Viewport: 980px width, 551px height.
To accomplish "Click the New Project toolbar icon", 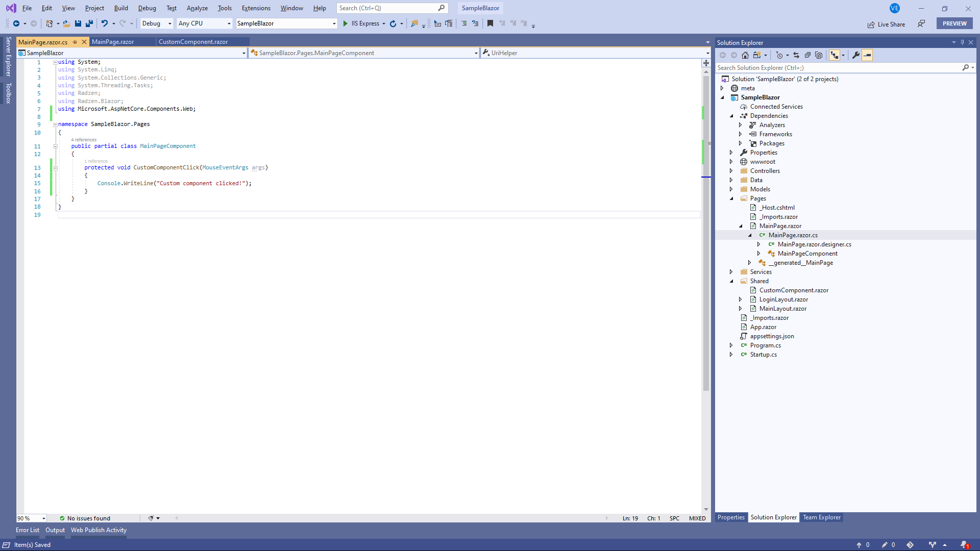I will pos(49,23).
